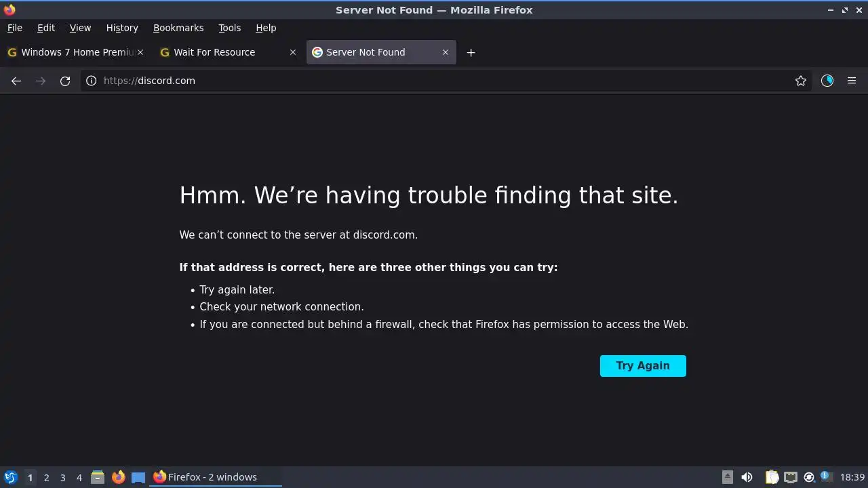Open the Edit menu
Image resolution: width=868 pixels, height=488 pixels.
pos(46,28)
